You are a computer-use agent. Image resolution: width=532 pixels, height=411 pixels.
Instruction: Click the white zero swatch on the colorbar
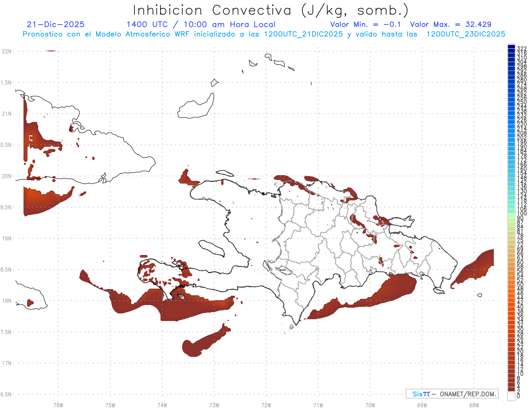point(511,396)
